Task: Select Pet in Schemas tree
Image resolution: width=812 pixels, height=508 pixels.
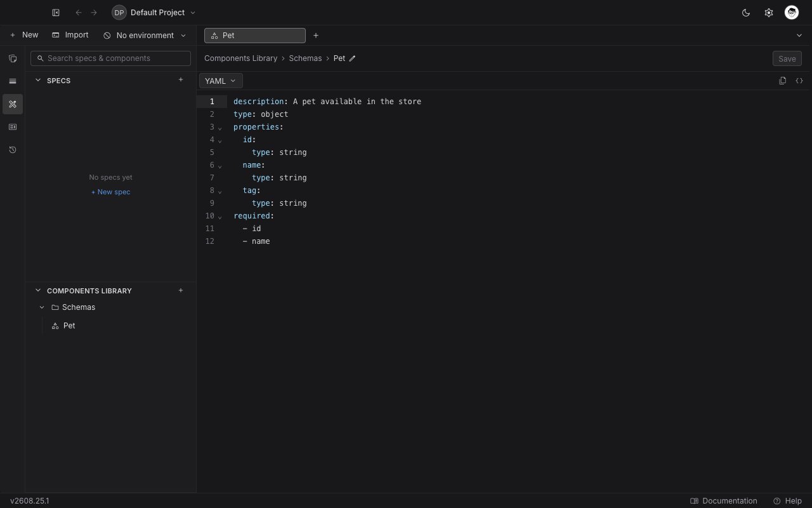Action: point(69,326)
